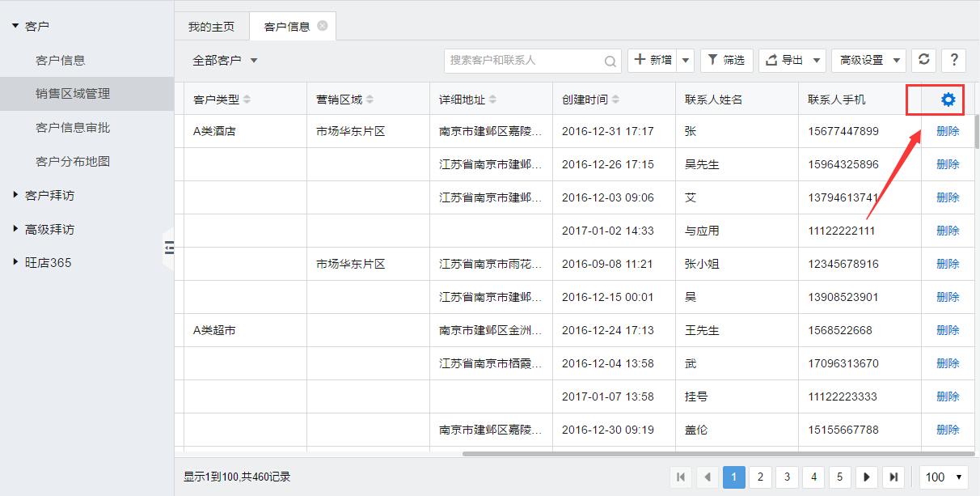Click search magnifier icon
Viewport: 980px width, 496px height.
point(610,61)
